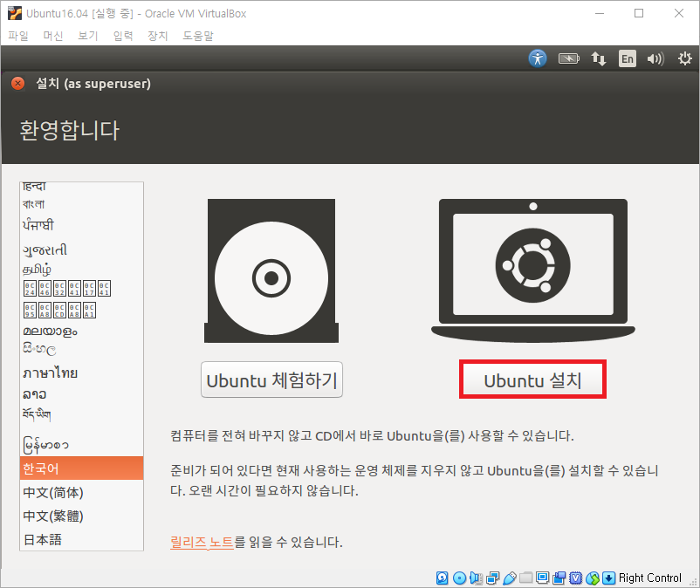Open the 릴리즈 노트 link
This screenshot has height=588, width=700.
pyautogui.click(x=202, y=542)
